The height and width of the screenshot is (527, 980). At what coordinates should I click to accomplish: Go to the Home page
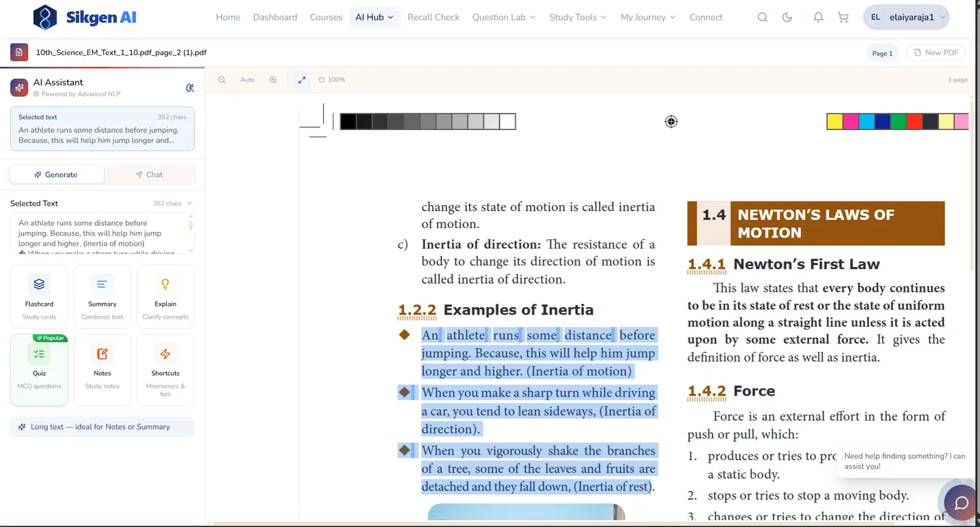coord(228,17)
